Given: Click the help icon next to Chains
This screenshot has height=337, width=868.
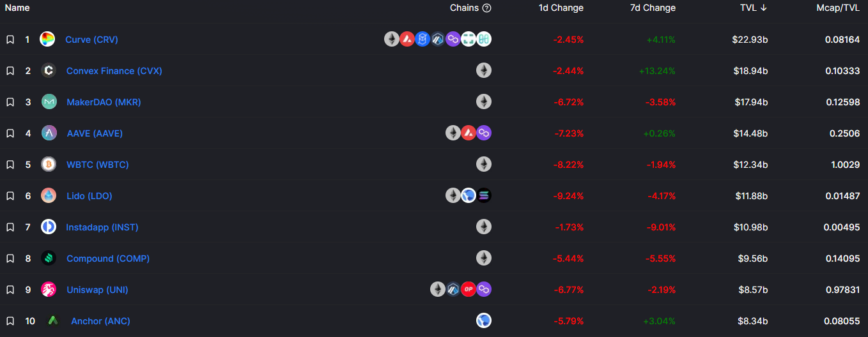Looking at the screenshot, I should [x=487, y=8].
